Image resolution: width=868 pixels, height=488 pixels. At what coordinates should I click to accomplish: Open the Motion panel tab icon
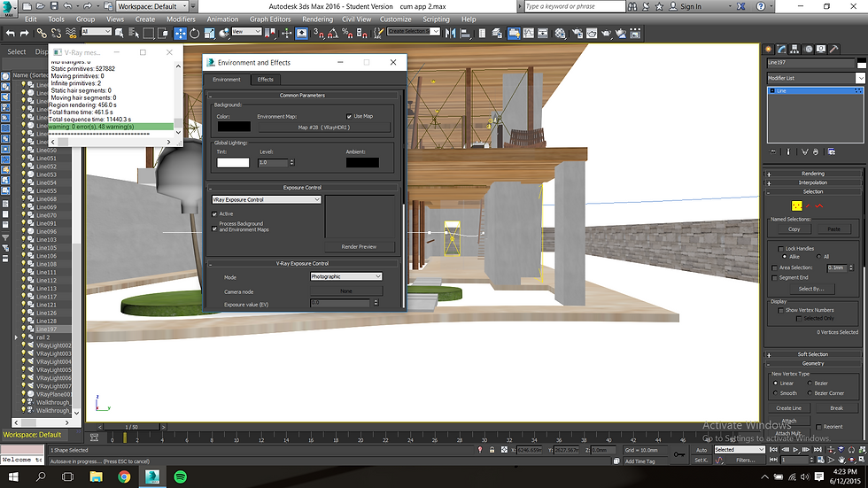tap(808, 50)
